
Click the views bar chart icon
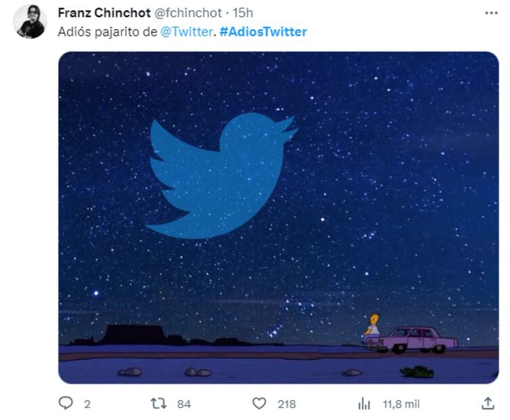[364, 403]
